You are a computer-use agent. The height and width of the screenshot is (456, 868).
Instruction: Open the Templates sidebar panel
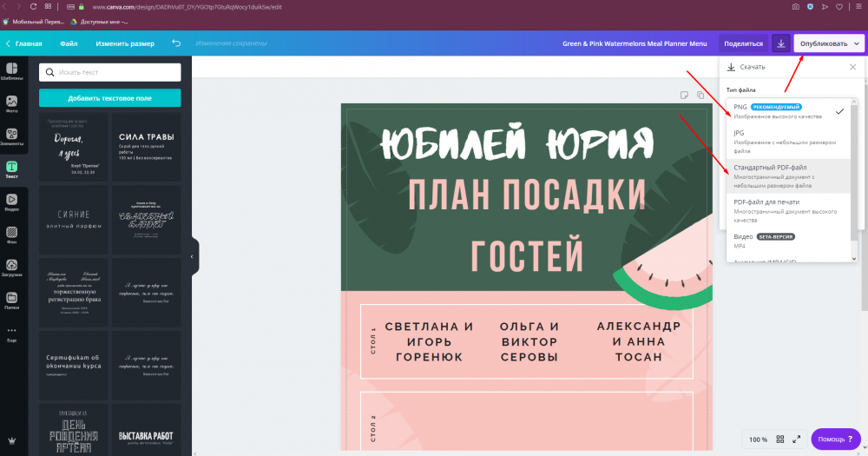coord(11,71)
